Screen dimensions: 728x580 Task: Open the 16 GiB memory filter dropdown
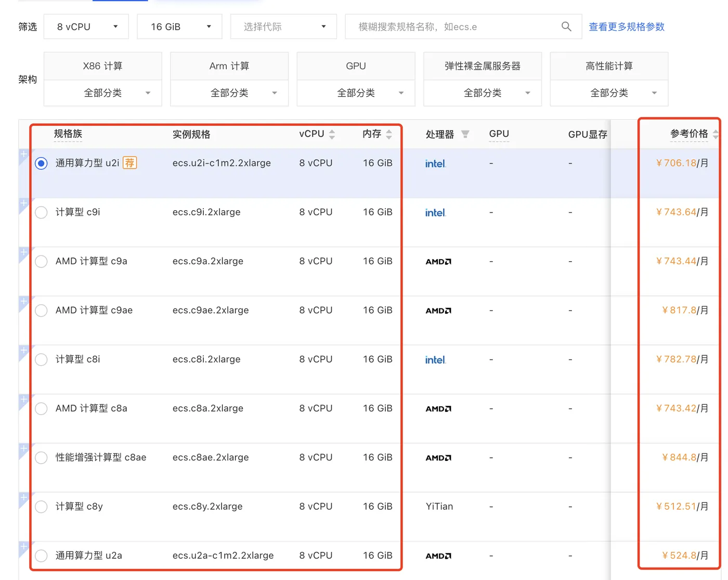[x=179, y=27]
